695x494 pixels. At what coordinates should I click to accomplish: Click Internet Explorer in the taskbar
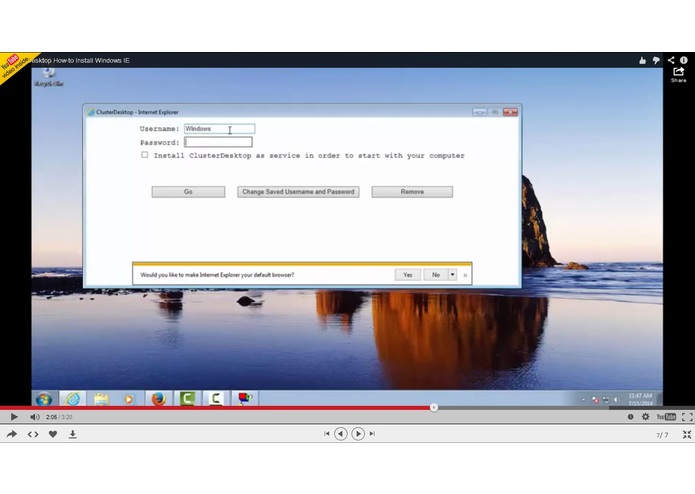coord(73,399)
